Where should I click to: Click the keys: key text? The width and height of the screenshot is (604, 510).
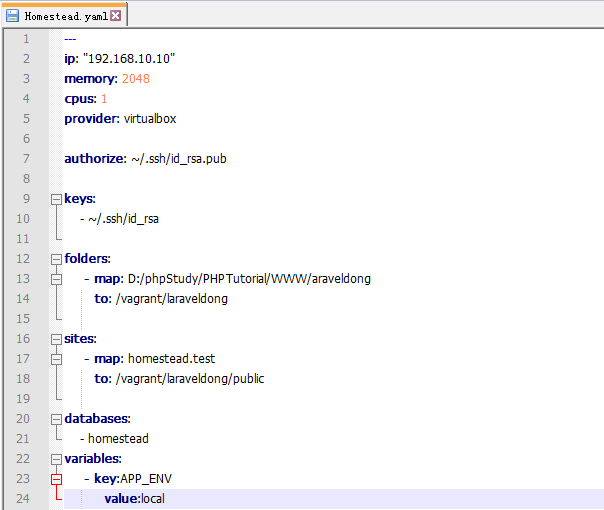80,199
